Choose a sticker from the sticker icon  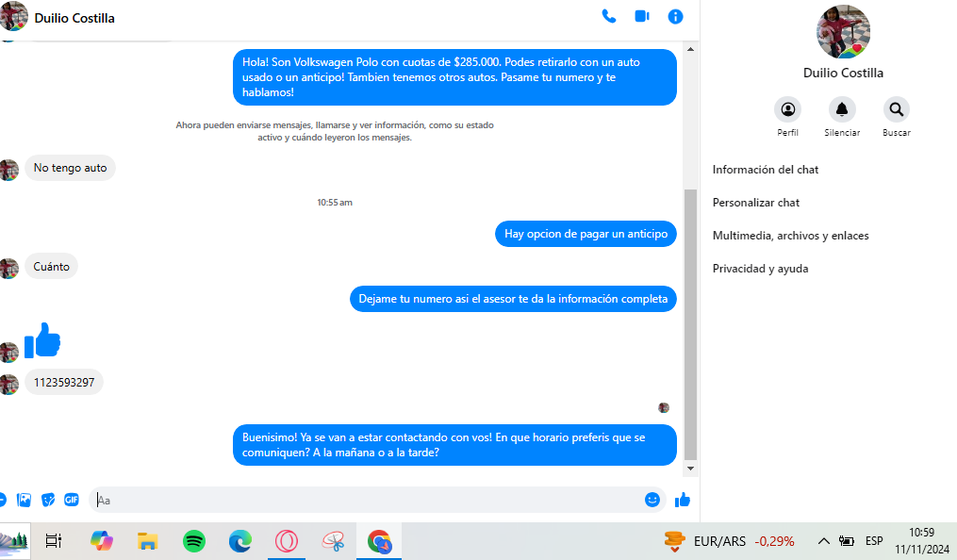click(47, 501)
